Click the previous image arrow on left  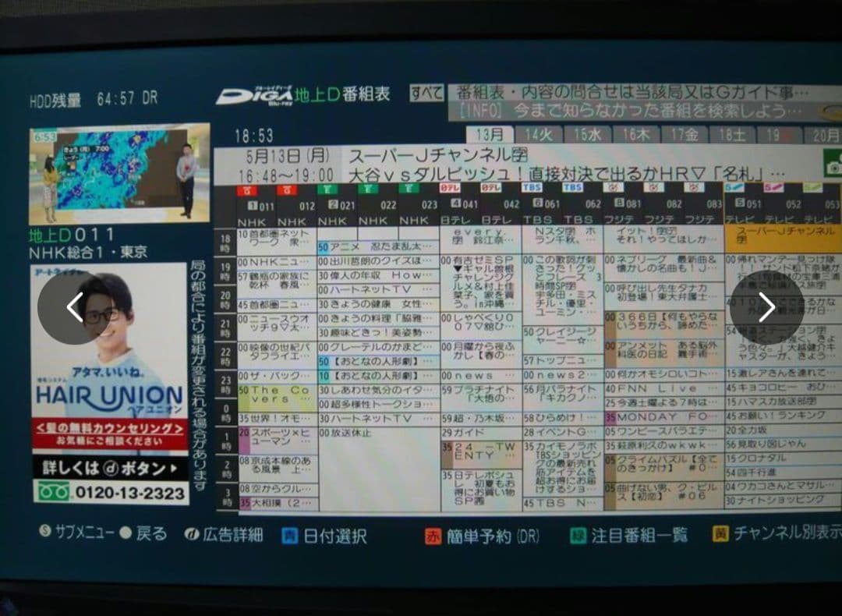pyautogui.click(x=74, y=308)
